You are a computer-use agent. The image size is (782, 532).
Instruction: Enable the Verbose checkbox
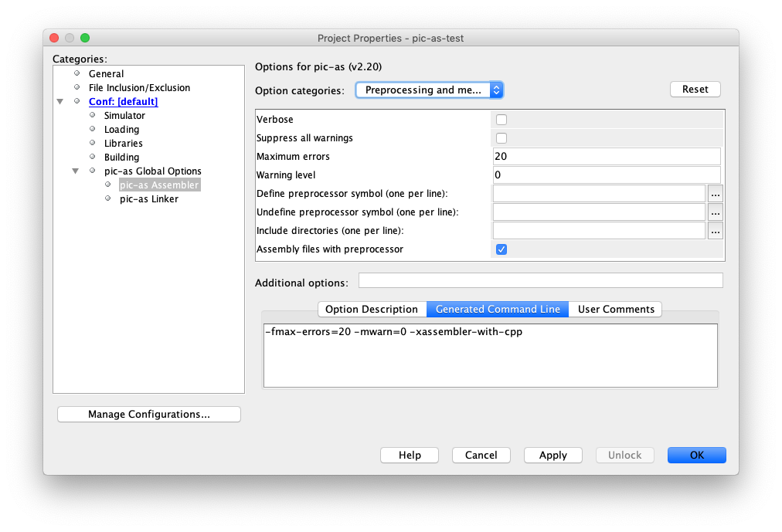501,120
